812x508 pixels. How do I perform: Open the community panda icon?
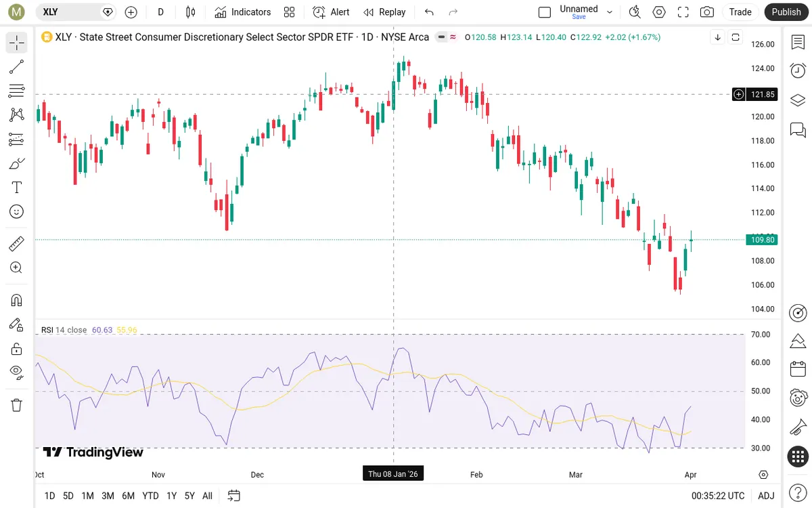[798, 398]
